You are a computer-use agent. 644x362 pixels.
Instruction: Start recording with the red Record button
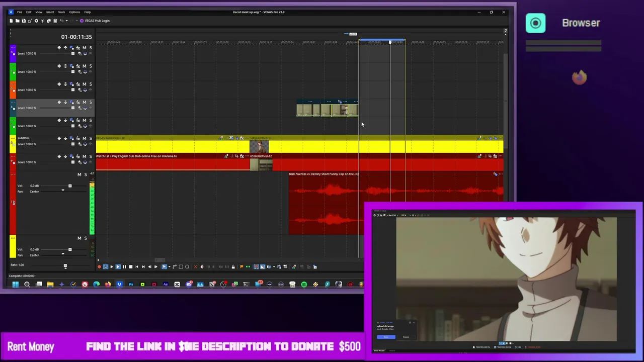coord(99,266)
